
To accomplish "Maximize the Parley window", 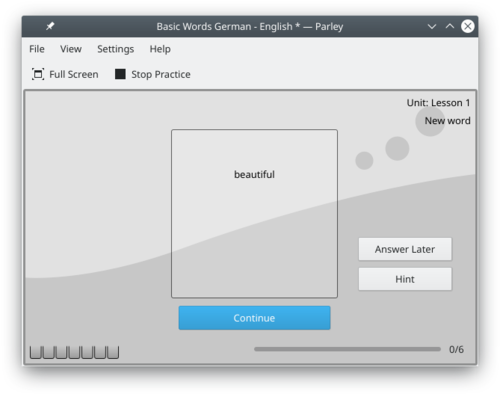I will pos(450,26).
